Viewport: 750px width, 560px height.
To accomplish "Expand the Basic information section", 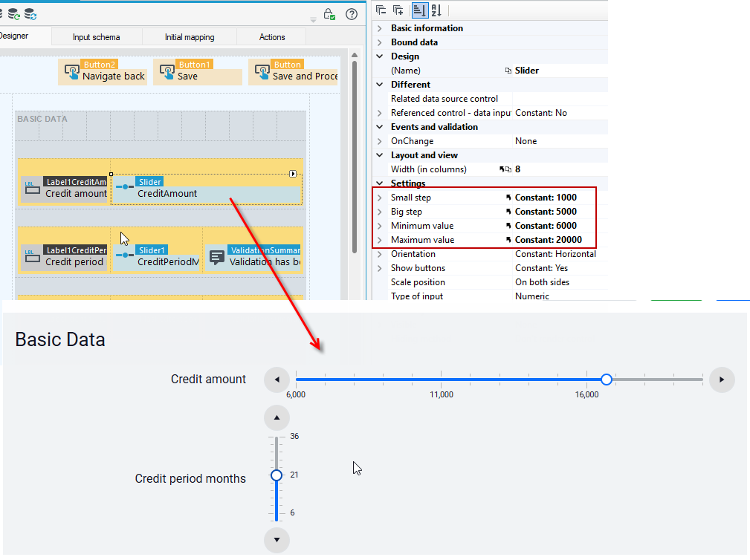I will click(x=379, y=28).
